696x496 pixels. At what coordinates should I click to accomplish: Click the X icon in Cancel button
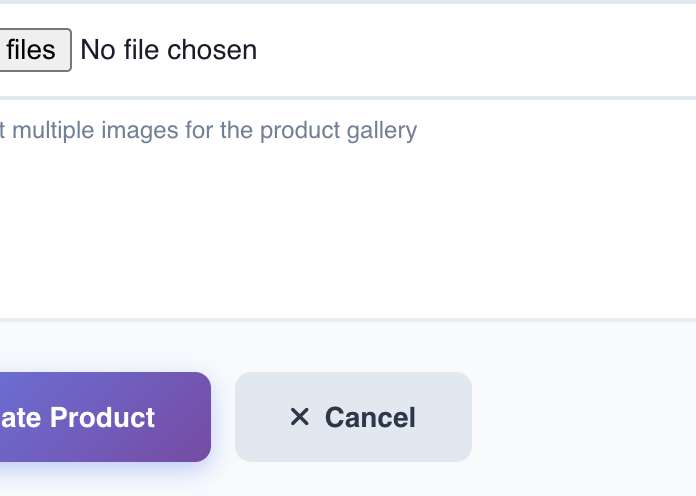coord(299,417)
